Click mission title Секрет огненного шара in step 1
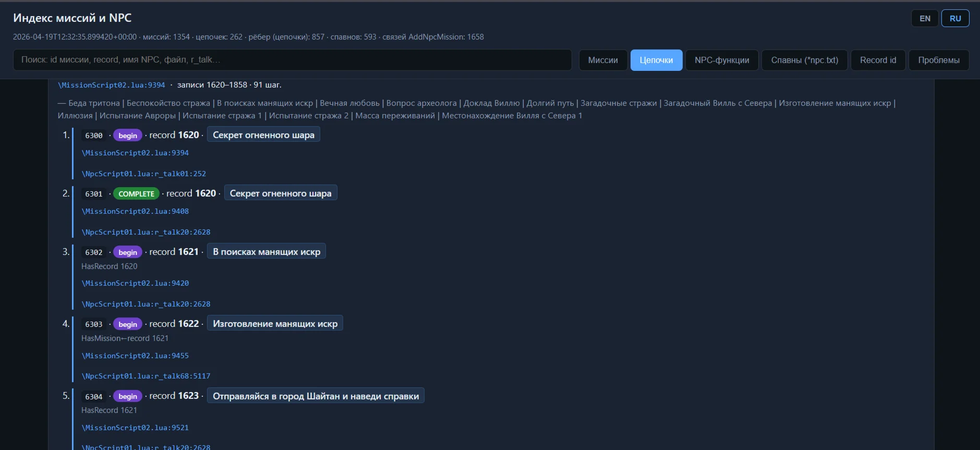This screenshot has height=450, width=980. [x=263, y=135]
